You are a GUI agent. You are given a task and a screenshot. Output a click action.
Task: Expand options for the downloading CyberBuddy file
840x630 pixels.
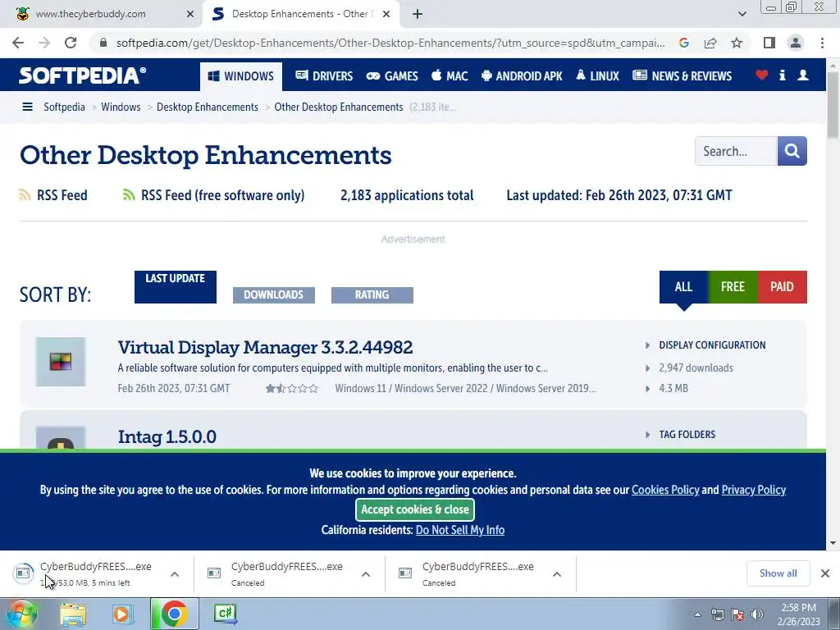tap(175, 574)
